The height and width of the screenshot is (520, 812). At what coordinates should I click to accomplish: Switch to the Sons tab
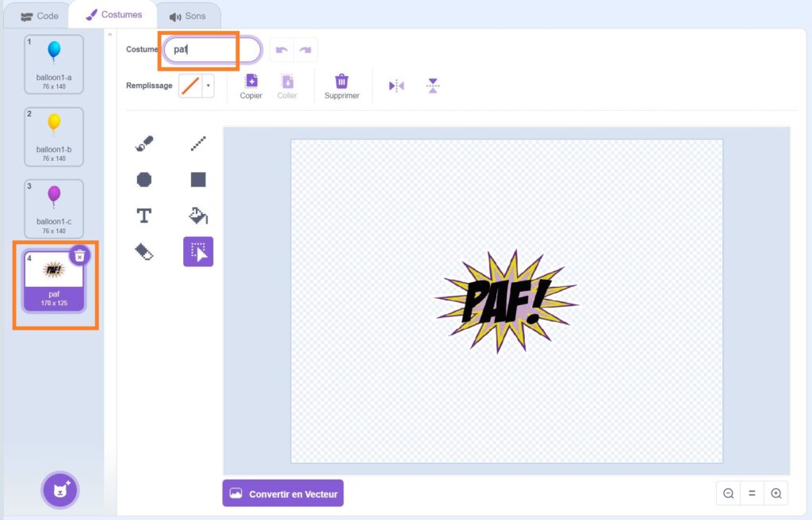tap(188, 16)
